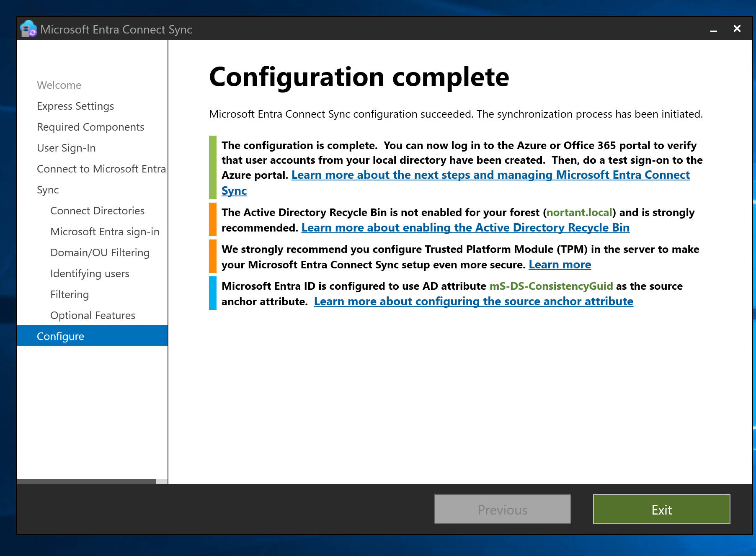This screenshot has height=556, width=756.
Task: Select Required Components in the sidebar
Action: click(x=90, y=127)
